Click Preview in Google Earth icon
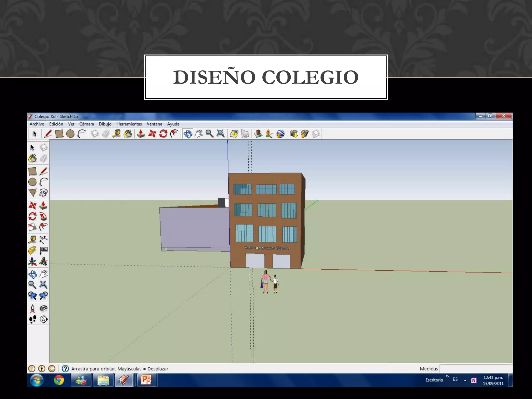Screen dimensions: 532x399 pos(280,134)
